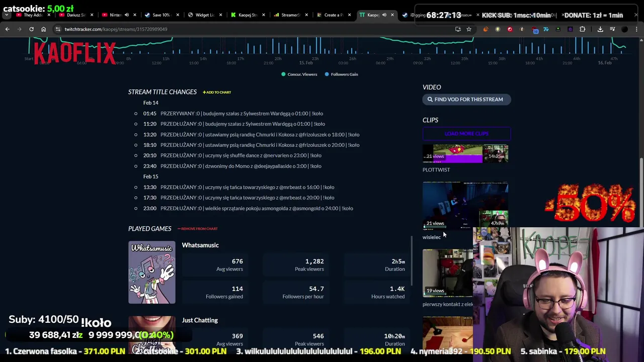644x362 pixels.
Task: Bookmark this page with the star icon
Action: coord(469,29)
